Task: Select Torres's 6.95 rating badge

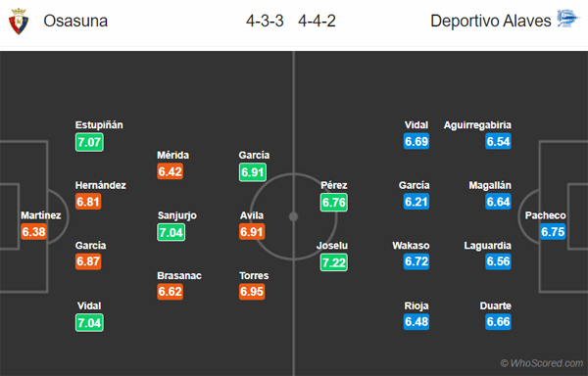Action: pos(252,292)
